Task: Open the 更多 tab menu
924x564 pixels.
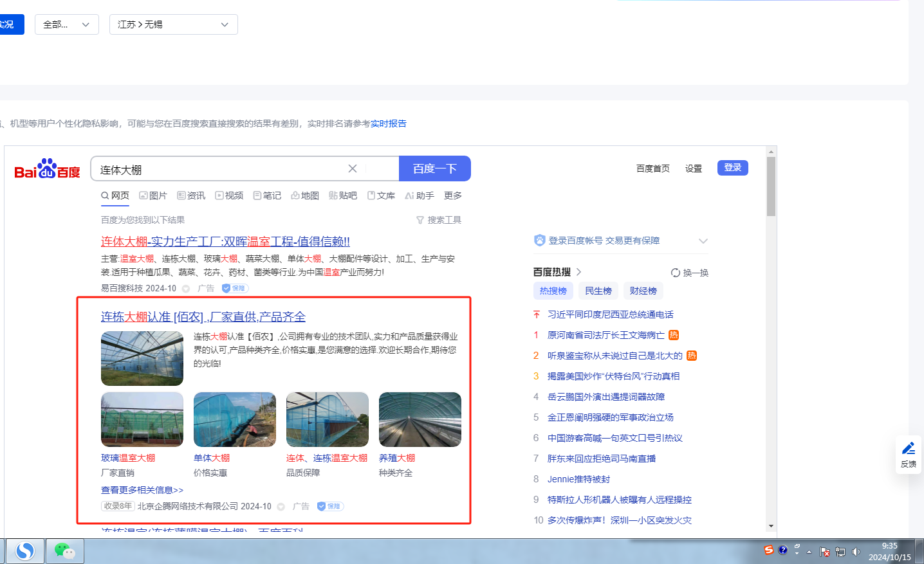Action: 453,196
